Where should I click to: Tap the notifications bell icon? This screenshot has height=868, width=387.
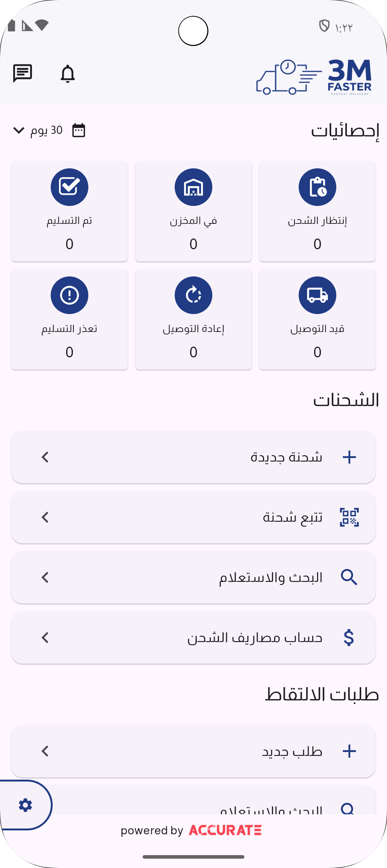[67, 74]
